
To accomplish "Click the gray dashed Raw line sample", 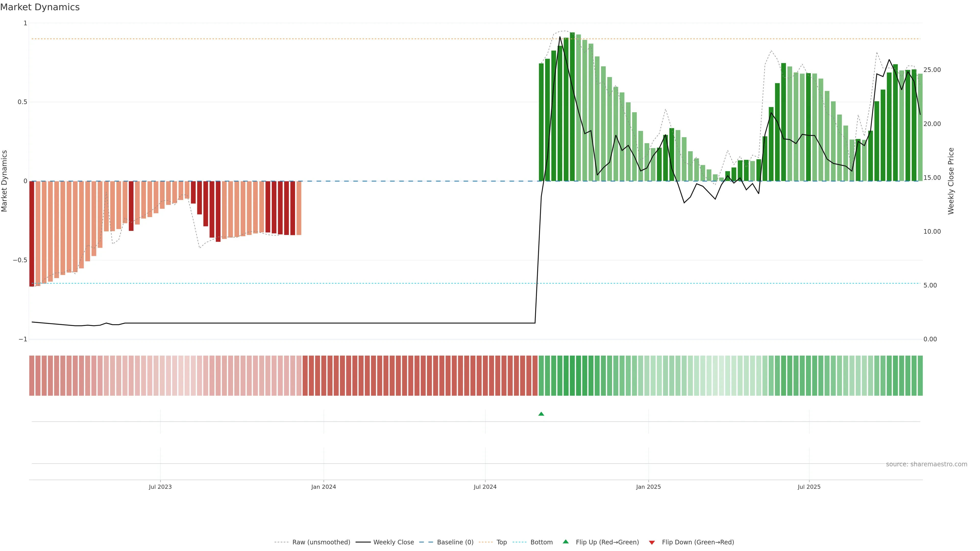I will coord(281,542).
